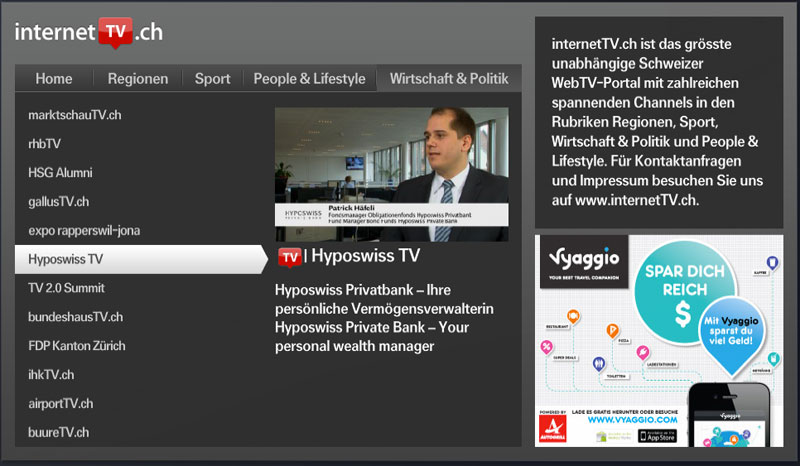The height and width of the screenshot is (466, 800).
Task: Click the red Autogrill logo in ad
Action: tap(553, 429)
